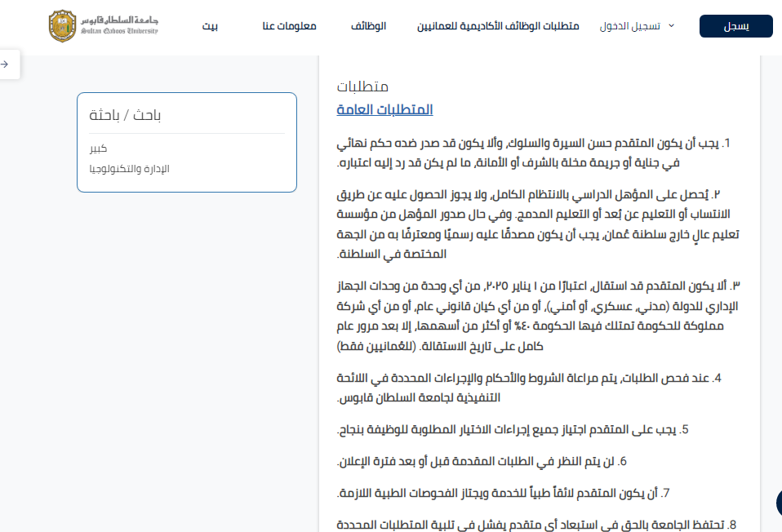This screenshot has width=782, height=532.
Task: Follow the المتطلبات العامة link
Action: pos(384,109)
